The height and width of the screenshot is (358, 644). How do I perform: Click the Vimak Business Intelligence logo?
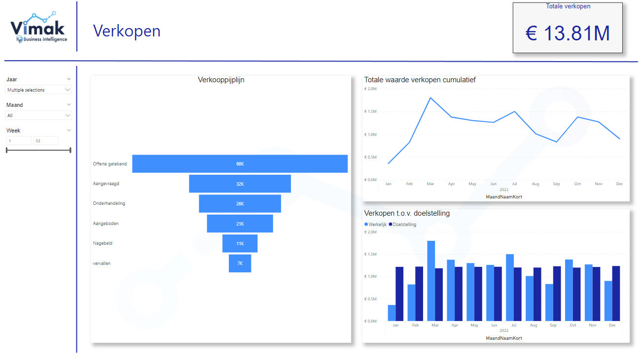pyautogui.click(x=37, y=28)
